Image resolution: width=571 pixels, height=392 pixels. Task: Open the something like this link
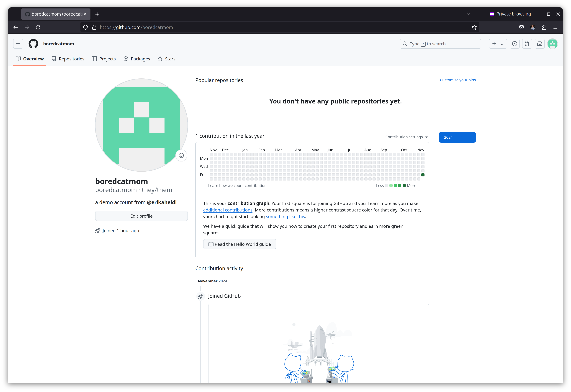pyautogui.click(x=285, y=217)
